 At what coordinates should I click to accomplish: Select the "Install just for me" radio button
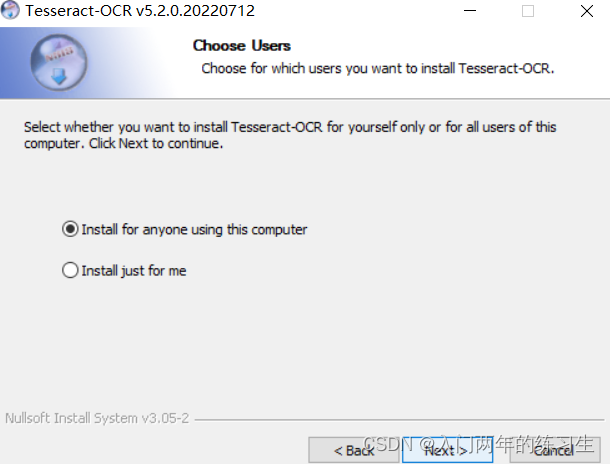(70, 270)
